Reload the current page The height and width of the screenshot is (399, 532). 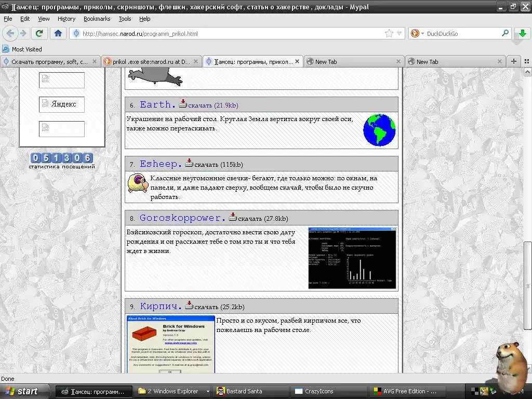click(39, 33)
